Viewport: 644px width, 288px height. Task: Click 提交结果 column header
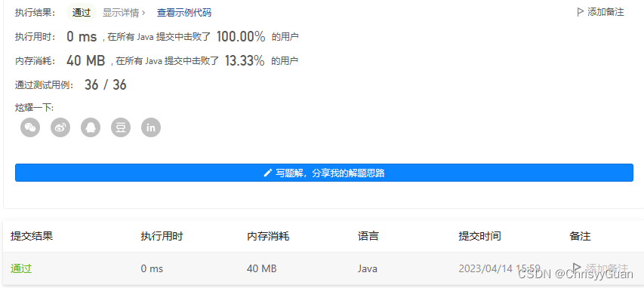tap(32, 236)
